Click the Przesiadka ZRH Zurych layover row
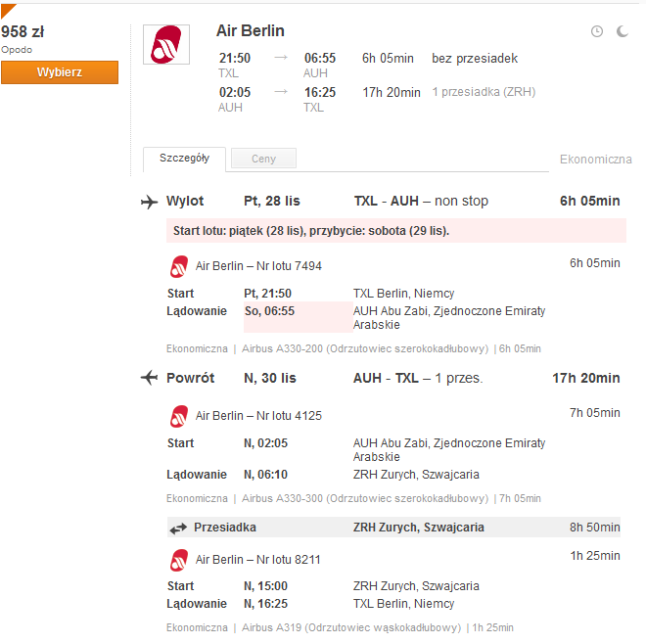The height and width of the screenshot is (644, 646). click(x=393, y=528)
